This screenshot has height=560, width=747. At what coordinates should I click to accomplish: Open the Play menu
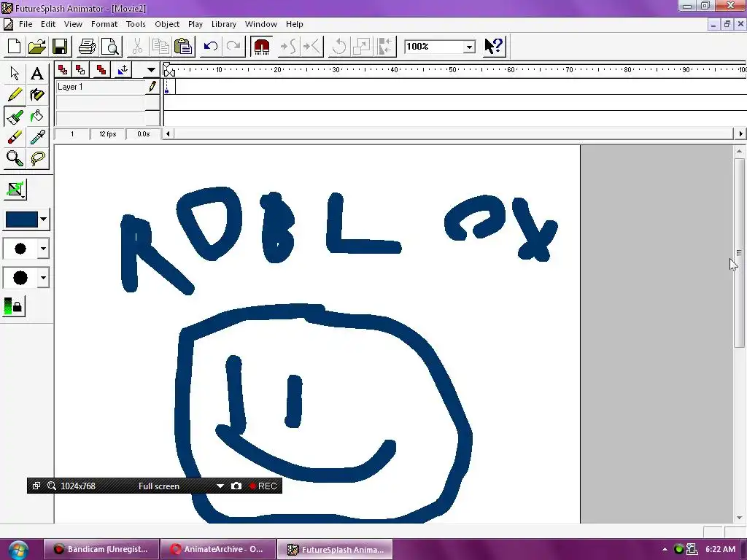[x=196, y=24]
